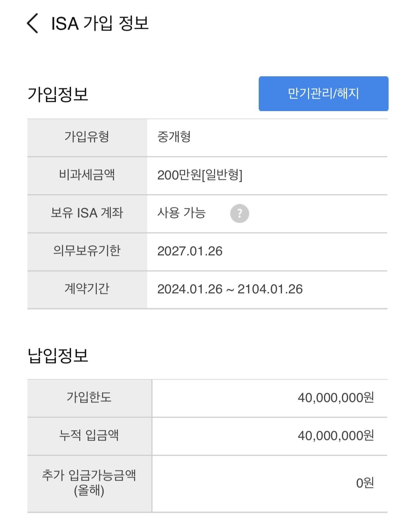Viewport: 415px width, 532px height.
Task: Select the 추가 입금가능금액(올해) label
Action: [89, 483]
